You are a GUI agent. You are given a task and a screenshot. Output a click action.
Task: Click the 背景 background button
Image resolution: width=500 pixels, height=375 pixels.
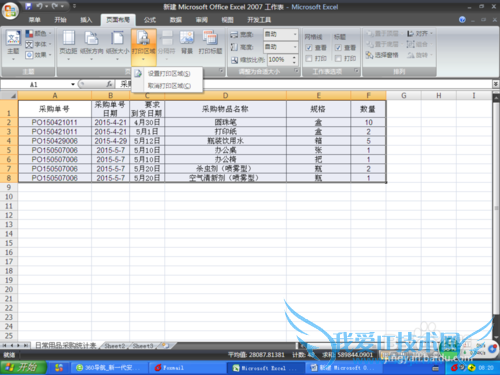tap(187, 43)
